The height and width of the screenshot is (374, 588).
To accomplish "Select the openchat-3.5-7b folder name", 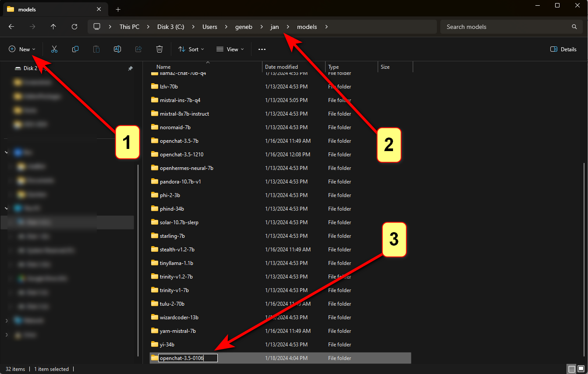I will pos(179,141).
